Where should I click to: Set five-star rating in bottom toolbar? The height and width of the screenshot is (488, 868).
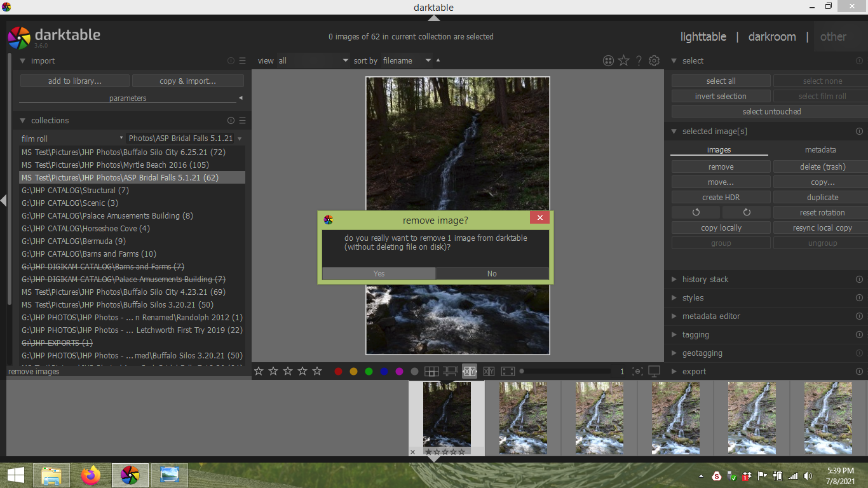coord(317,371)
